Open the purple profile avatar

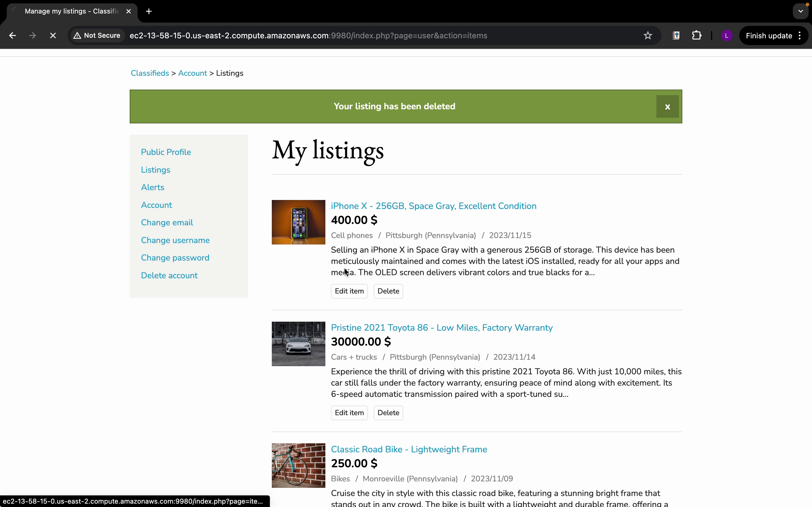pyautogui.click(x=727, y=35)
